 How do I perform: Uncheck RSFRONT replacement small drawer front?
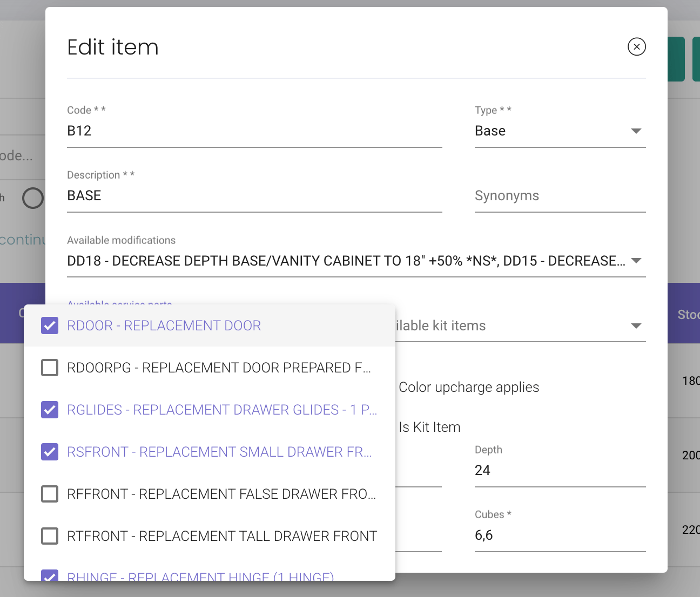click(x=50, y=452)
